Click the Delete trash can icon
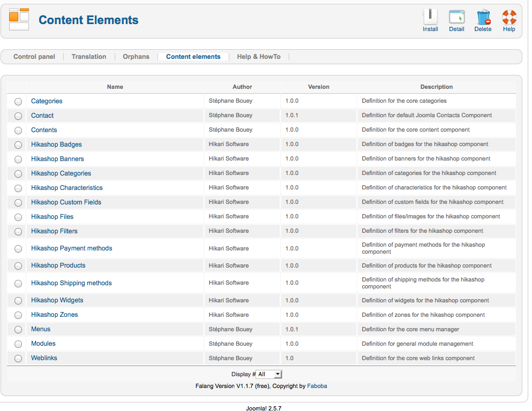532x411 pixels. point(483,18)
